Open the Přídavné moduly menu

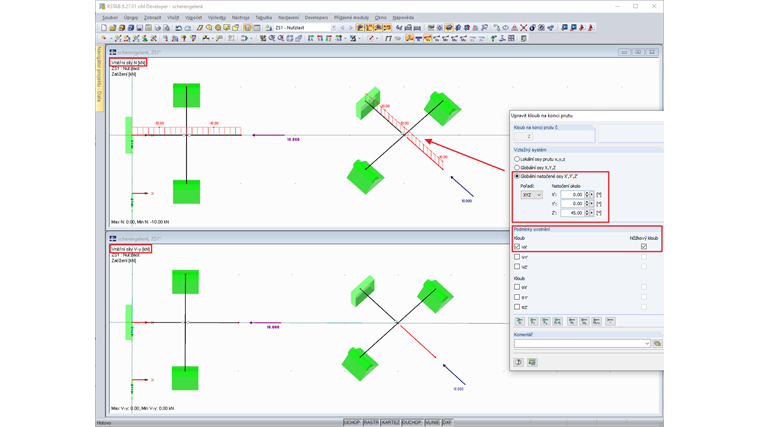coord(351,17)
